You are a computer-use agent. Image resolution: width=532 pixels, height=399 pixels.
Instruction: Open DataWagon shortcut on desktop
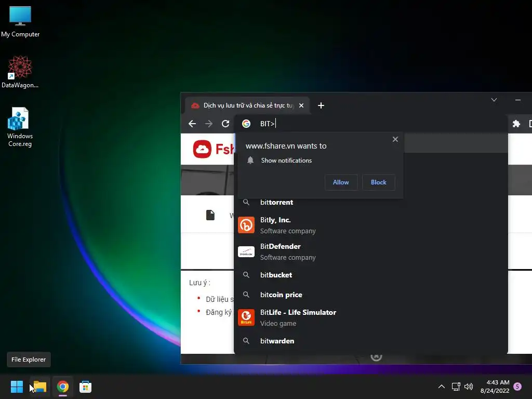[x=20, y=72]
